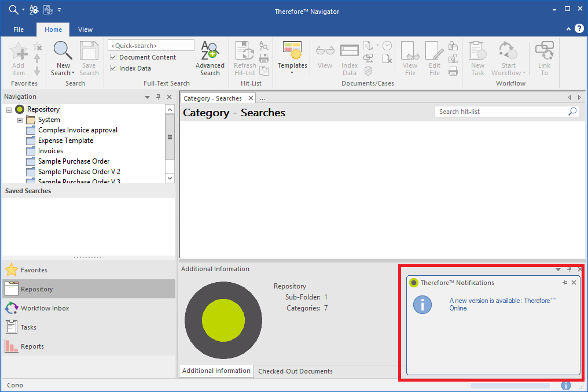Click the Advanced Search icon

click(210, 52)
